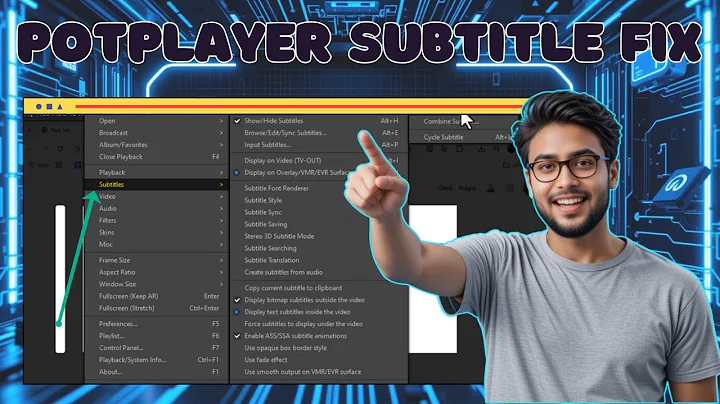Toggle the Show/Hide Subtitles checkmark
This screenshot has width=720, height=404.
click(x=237, y=121)
